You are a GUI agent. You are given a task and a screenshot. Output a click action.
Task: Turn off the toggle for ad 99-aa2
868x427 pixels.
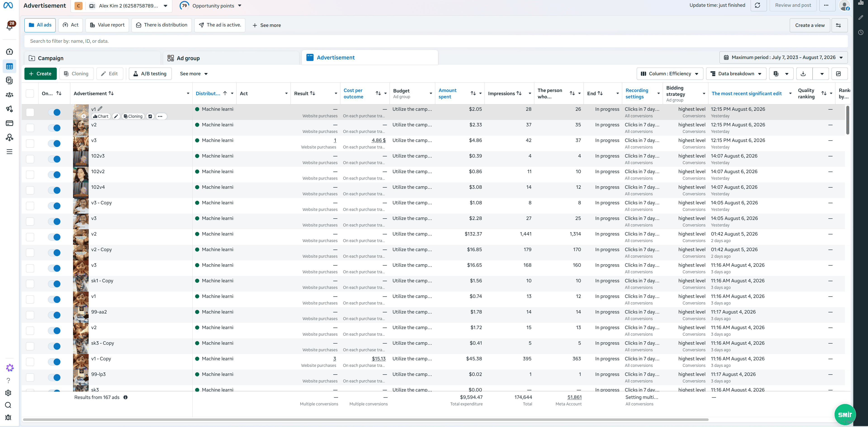54,315
